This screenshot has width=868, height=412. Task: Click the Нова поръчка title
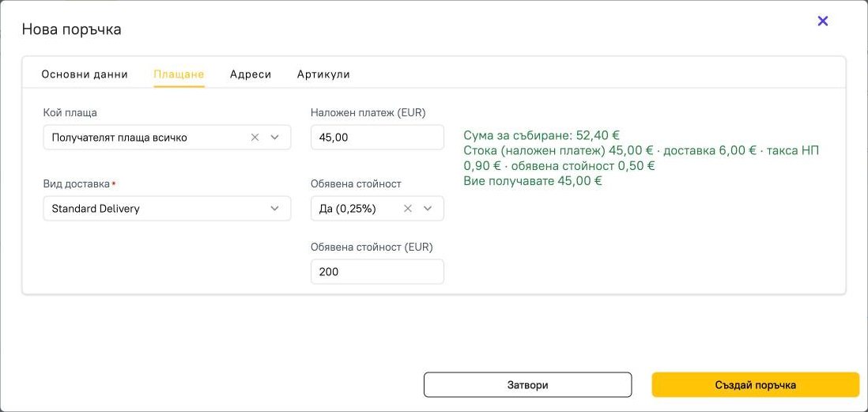coord(71,29)
